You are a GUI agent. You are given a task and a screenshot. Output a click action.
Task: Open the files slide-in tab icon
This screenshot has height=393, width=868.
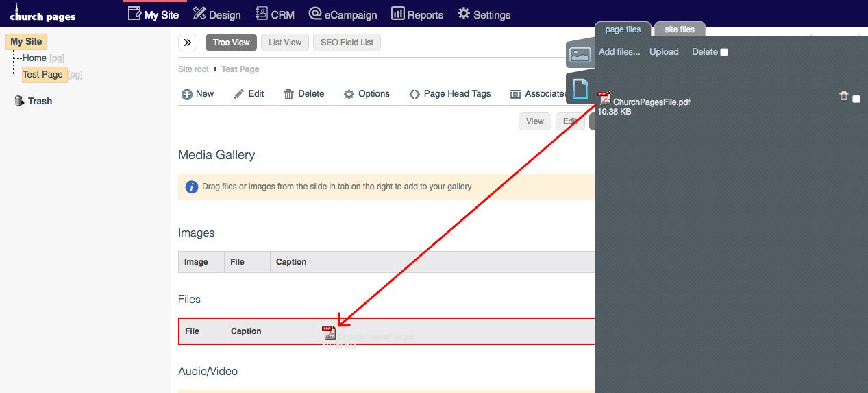(x=580, y=89)
